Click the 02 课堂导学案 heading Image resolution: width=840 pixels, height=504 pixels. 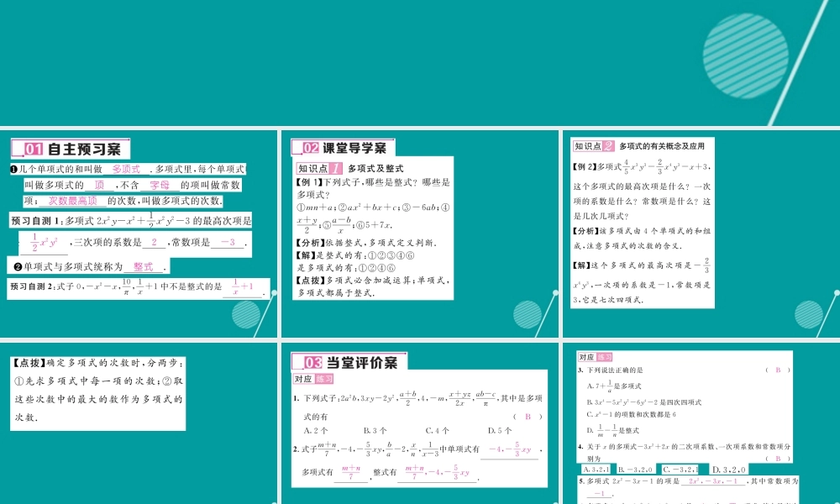pos(343,148)
